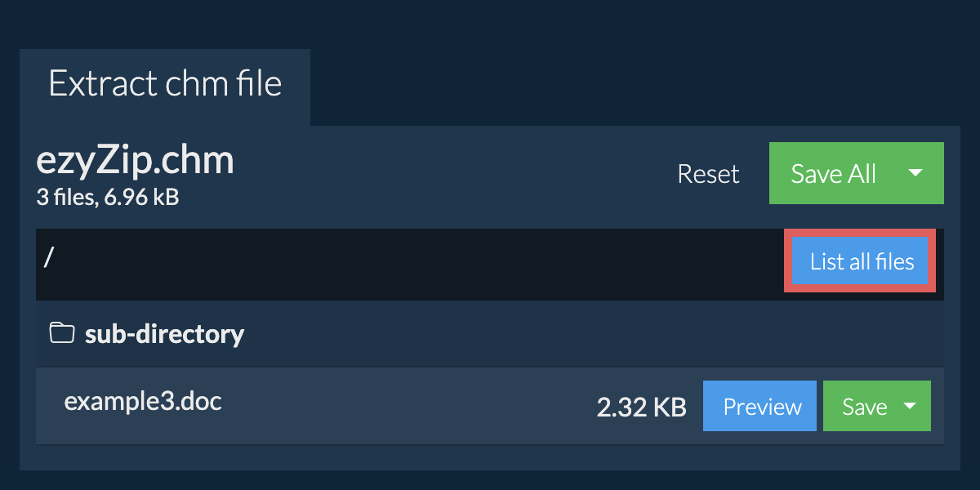Screen dimensions: 980x490
Task: Click the root slash path indicator
Action: pos(49,257)
